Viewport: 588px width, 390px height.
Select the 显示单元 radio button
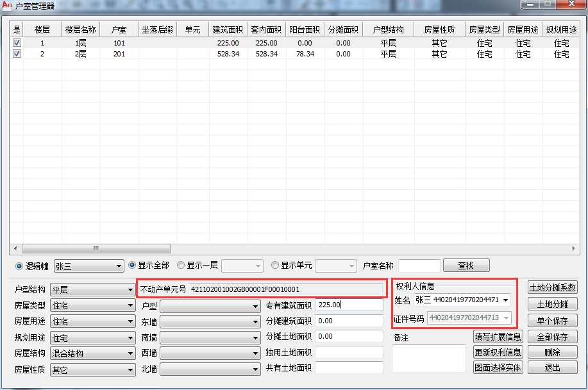275,265
